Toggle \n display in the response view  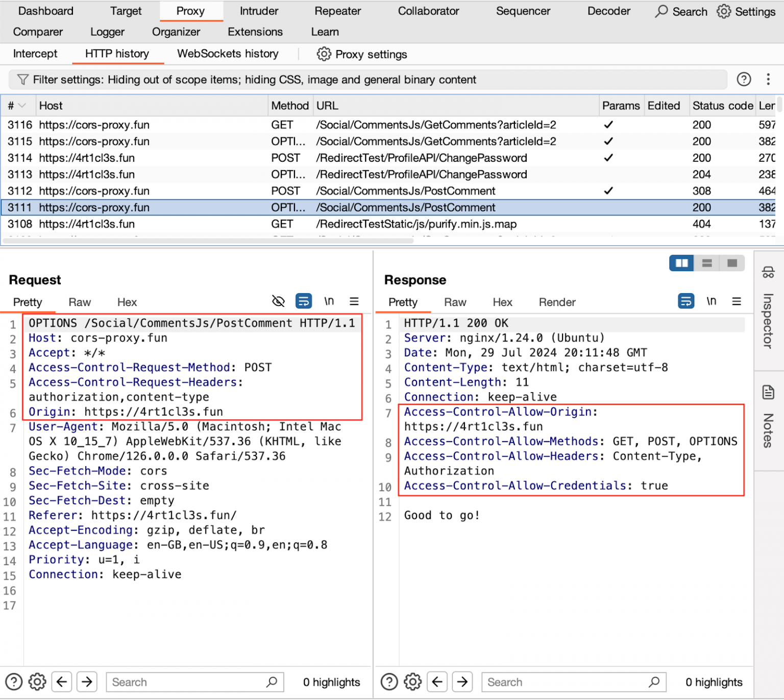[x=711, y=301]
